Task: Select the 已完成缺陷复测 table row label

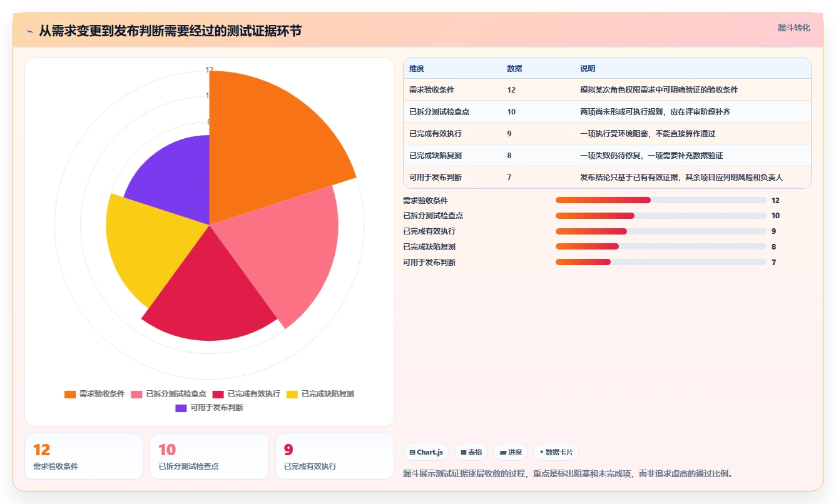Action: [436, 156]
